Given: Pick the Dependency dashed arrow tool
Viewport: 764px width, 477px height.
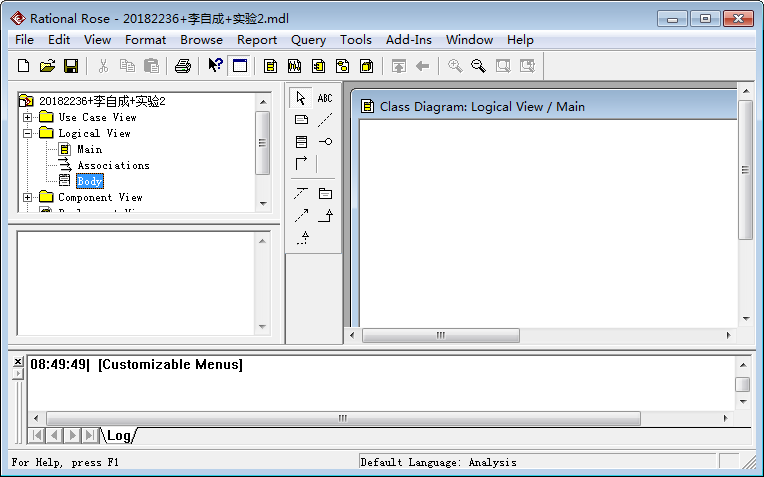Looking at the screenshot, I should tap(301, 215).
